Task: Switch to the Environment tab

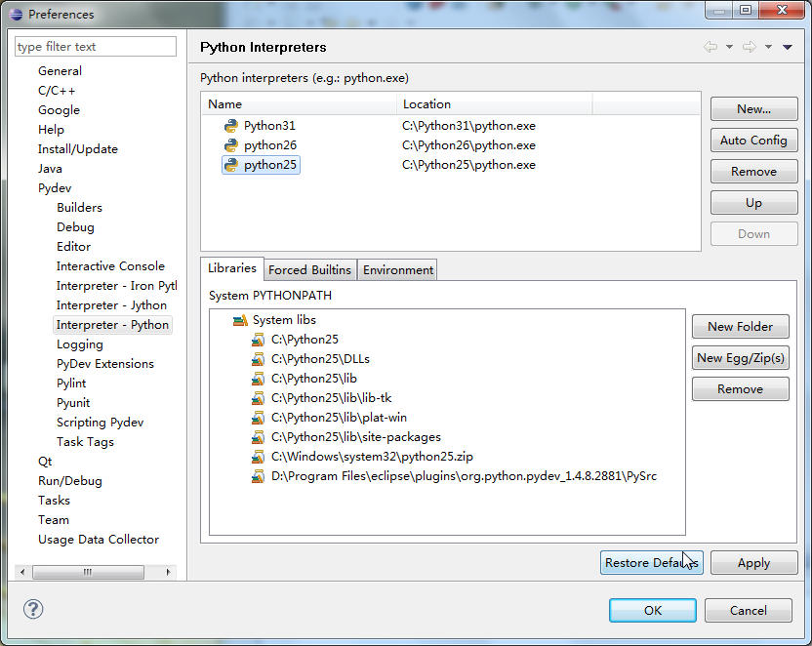Action: click(x=397, y=270)
